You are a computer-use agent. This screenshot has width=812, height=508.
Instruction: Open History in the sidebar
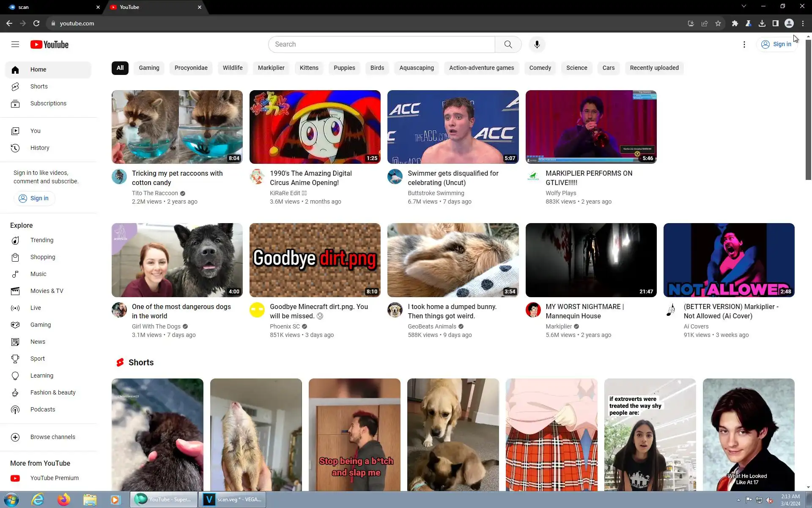39,148
